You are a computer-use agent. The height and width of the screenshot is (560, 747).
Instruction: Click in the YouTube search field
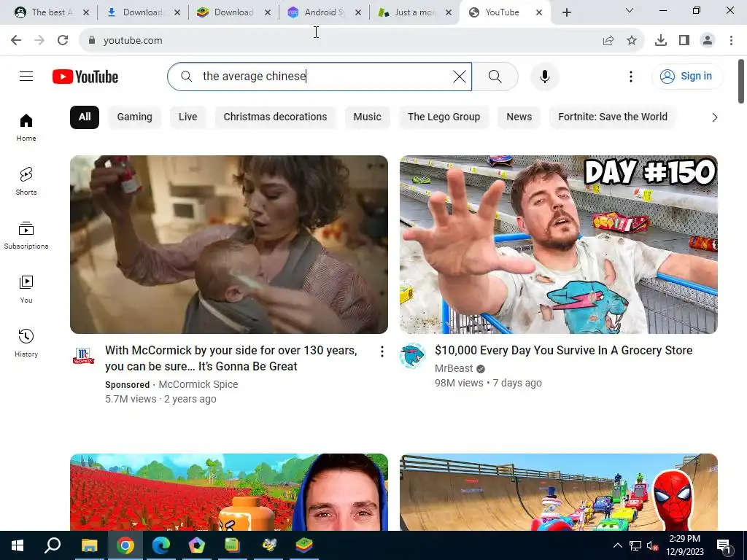(320, 76)
